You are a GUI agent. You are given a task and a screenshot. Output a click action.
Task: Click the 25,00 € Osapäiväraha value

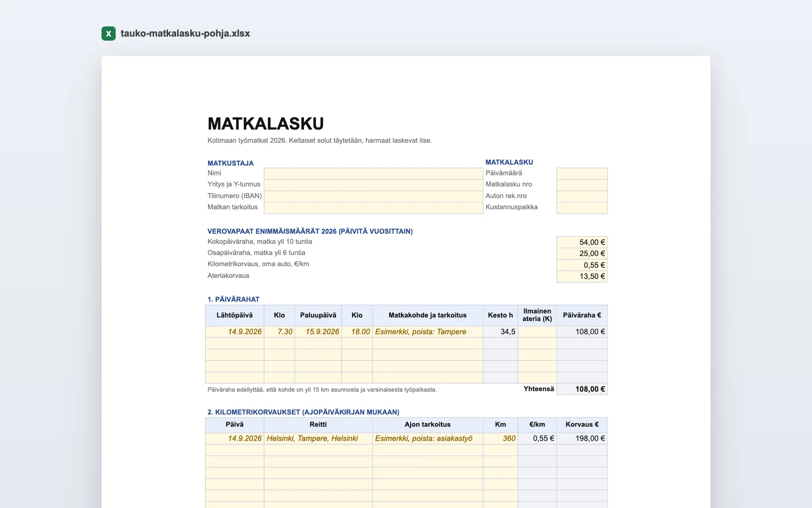coord(582,253)
